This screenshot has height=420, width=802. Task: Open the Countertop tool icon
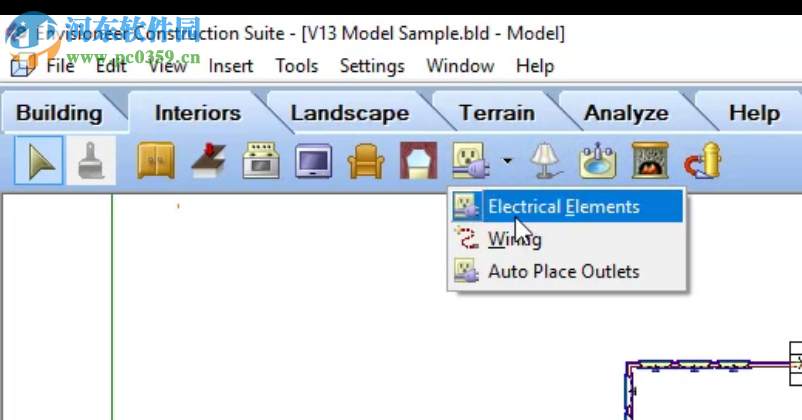pos(209,161)
